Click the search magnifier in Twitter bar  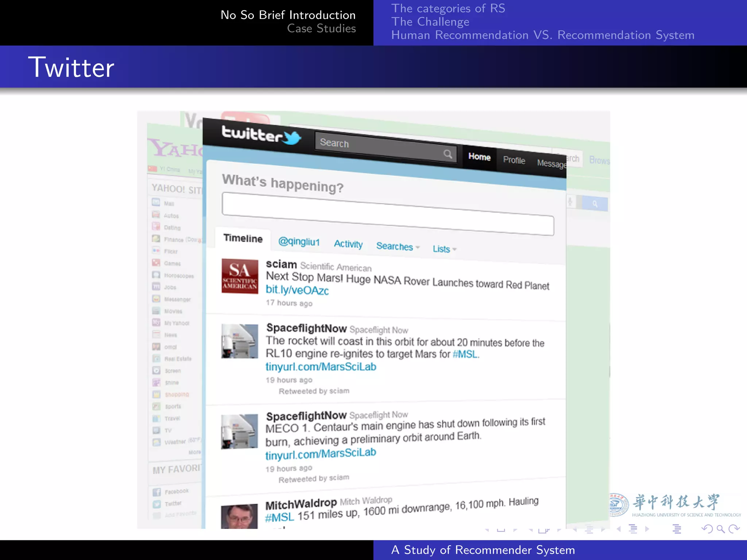point(448,154)
